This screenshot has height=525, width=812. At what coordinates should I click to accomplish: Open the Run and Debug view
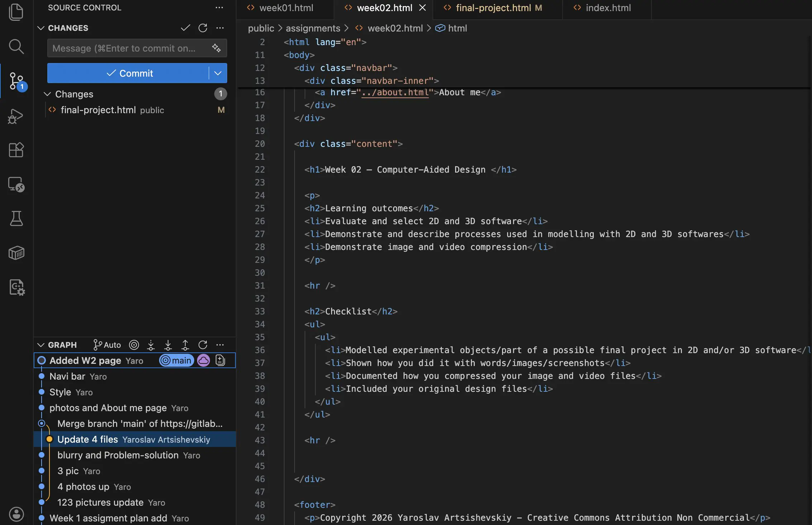(x=16, y=116)
